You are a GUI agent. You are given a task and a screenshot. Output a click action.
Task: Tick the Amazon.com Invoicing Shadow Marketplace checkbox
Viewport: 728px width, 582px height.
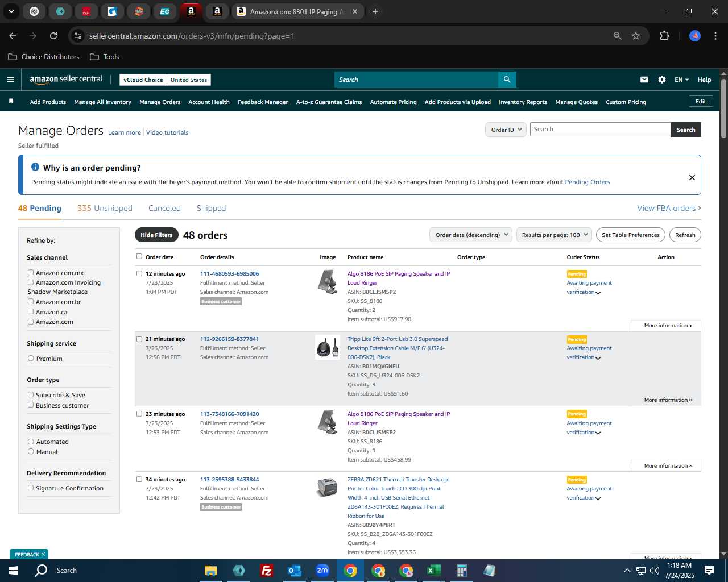click(31, 282)
